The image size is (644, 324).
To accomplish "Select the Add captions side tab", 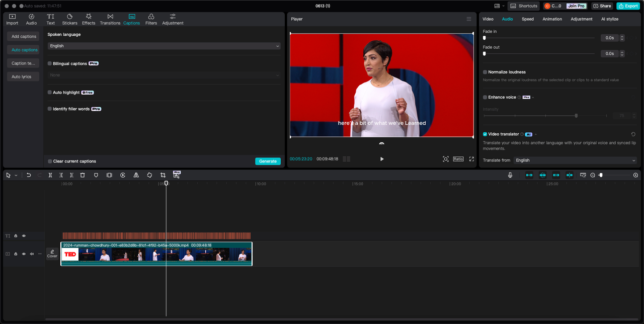I will [24, 36].
